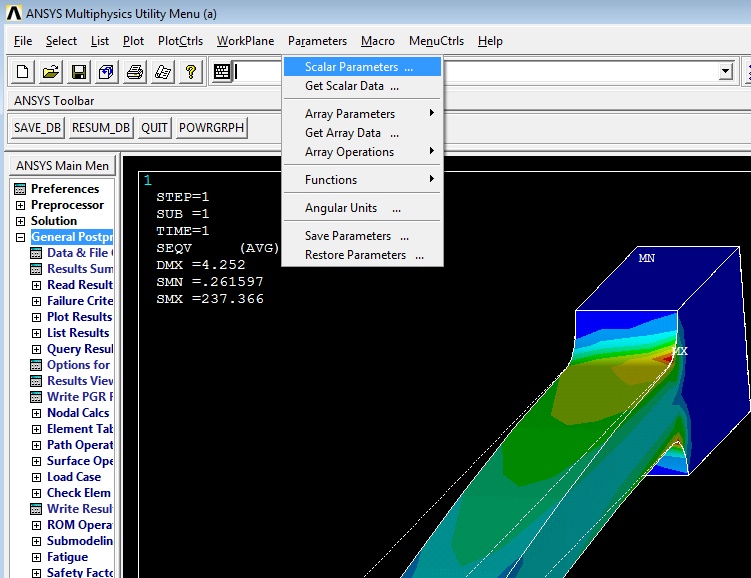Open the File menu

(x=23, y=41)
